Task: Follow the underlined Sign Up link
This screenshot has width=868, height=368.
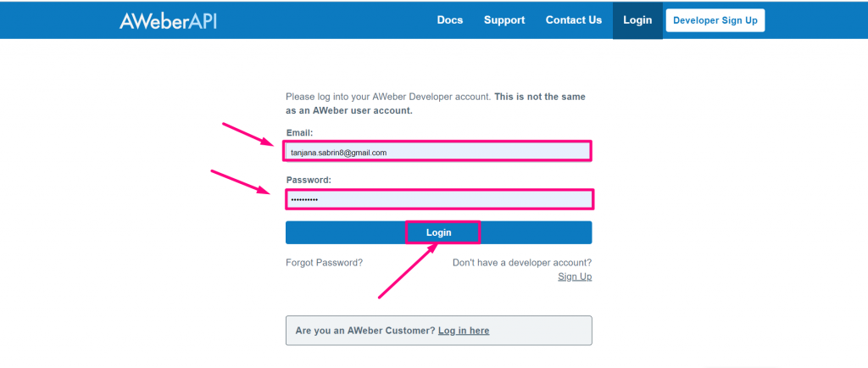Action: 575,276
